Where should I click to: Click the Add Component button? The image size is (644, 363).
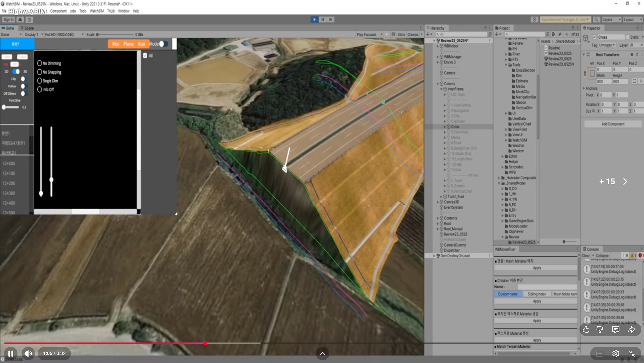pyautogui.click(x=613, y=124)
